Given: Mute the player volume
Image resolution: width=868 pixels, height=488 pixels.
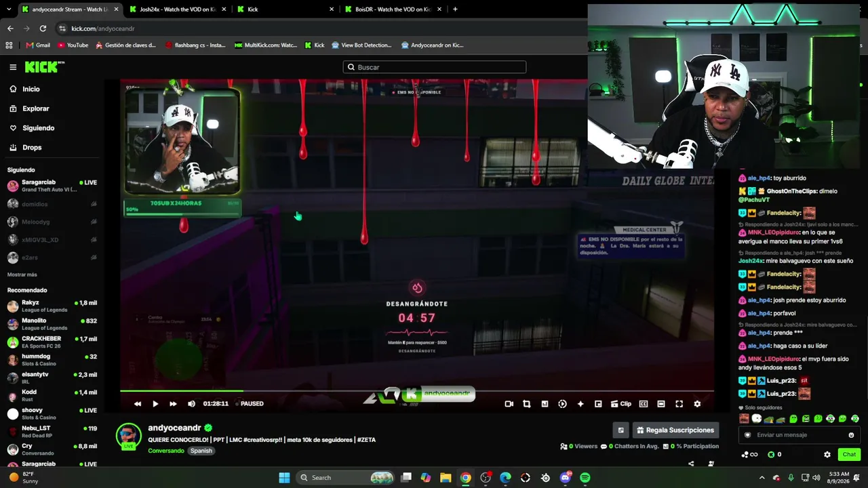Looking at the screenshot, I should pyautogui.click(x=191, y=404).
